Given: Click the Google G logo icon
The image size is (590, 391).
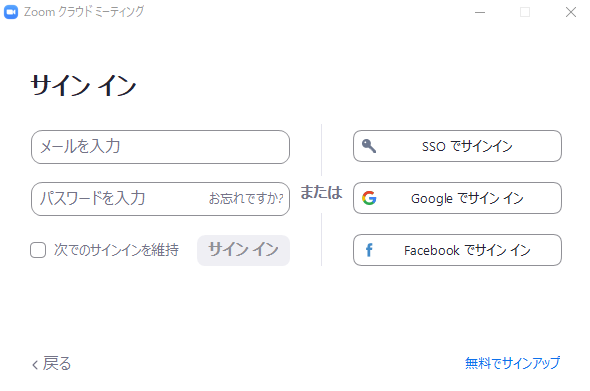Looking at the screenshot, I should 369,198.
